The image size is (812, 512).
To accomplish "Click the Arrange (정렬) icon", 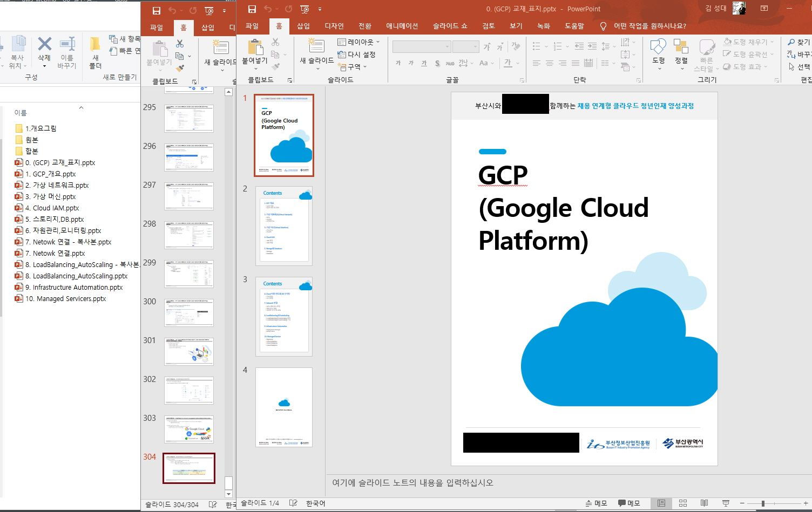I will tap(681, 47).
